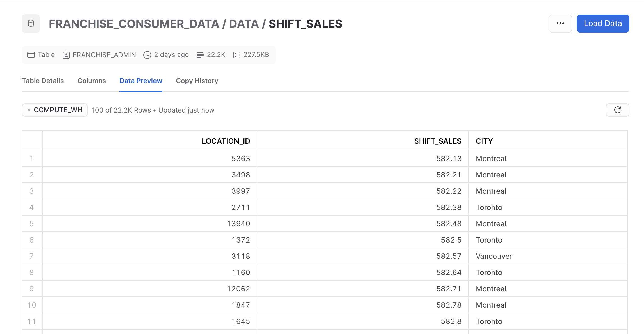Click row number 10 in the index column
The height and width of the screenshot is (334, 644).
click(x=32, y=305)
